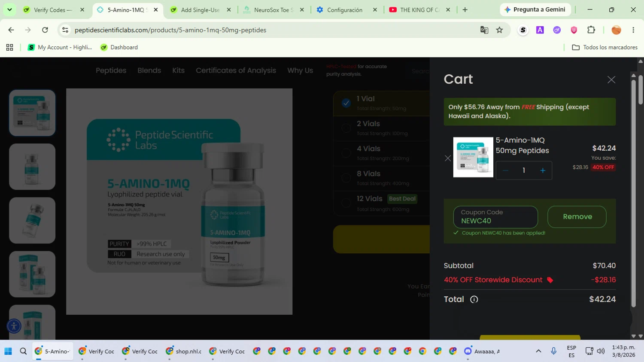Switch ESP keyboard language indicator
The image size is (644, 362).
[x=571, y=351]
